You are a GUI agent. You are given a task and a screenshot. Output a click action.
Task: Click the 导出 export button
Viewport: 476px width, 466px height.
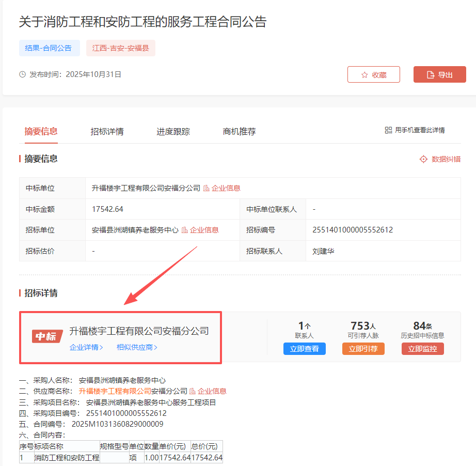pyautogui.click(x=439, y=74)
